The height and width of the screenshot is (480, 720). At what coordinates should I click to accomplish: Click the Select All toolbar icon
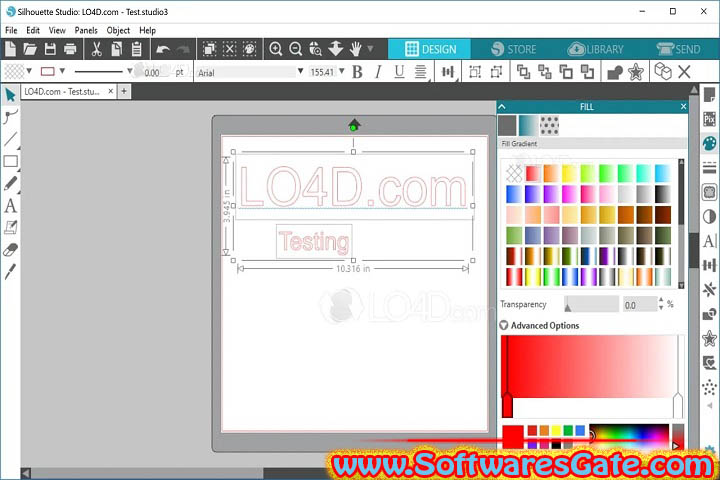209,49
